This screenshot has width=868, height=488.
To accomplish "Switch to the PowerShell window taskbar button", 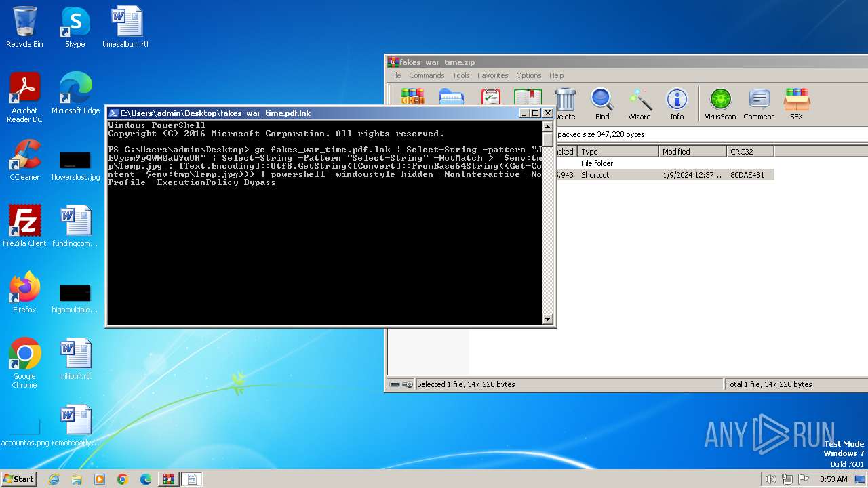I will (x=192, y=479).
